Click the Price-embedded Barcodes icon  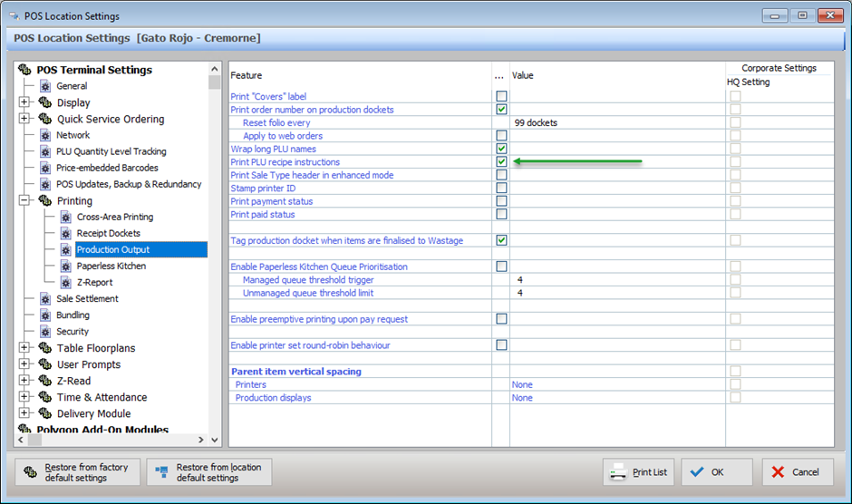(44, 168)
